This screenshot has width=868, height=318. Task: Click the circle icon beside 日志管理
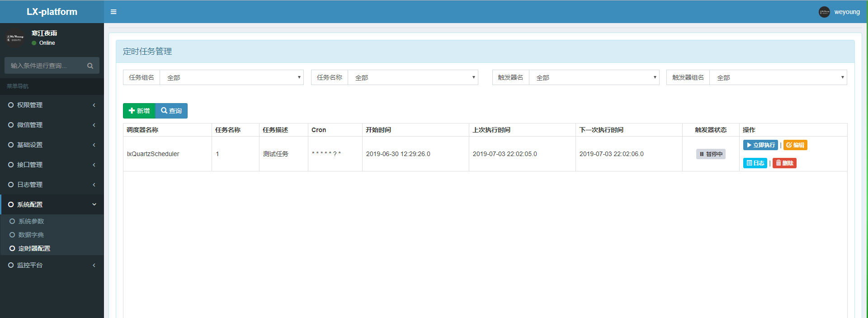point(11,185)
